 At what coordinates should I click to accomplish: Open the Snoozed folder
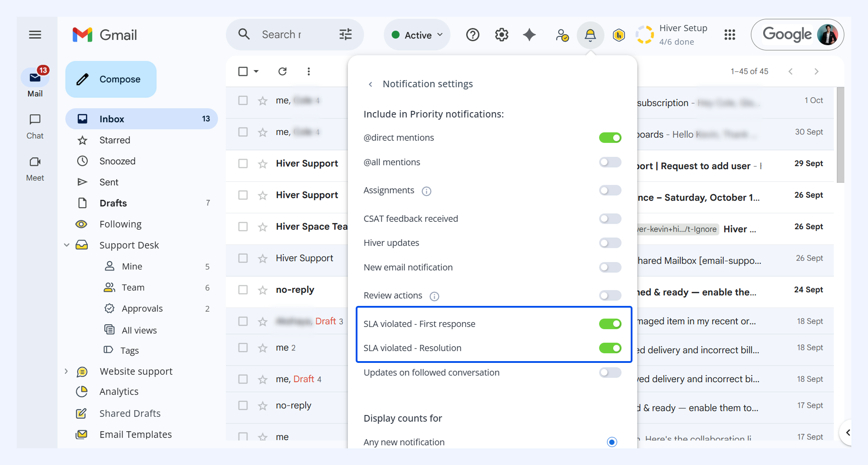click(142, 161)
